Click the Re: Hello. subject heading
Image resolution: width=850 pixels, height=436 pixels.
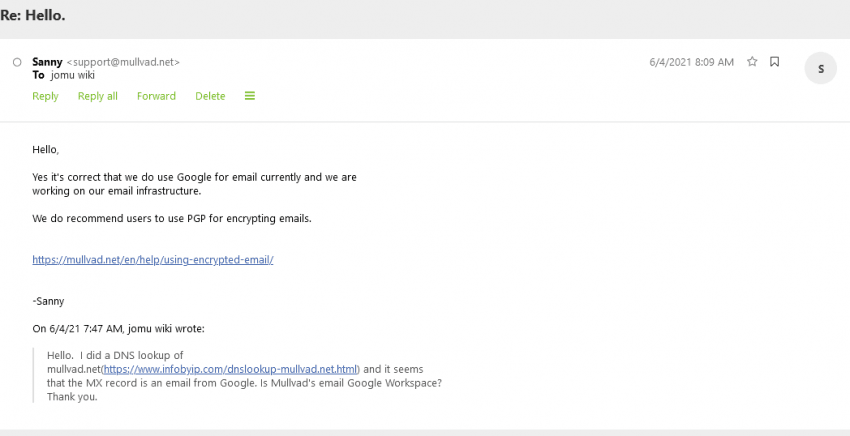33,16
